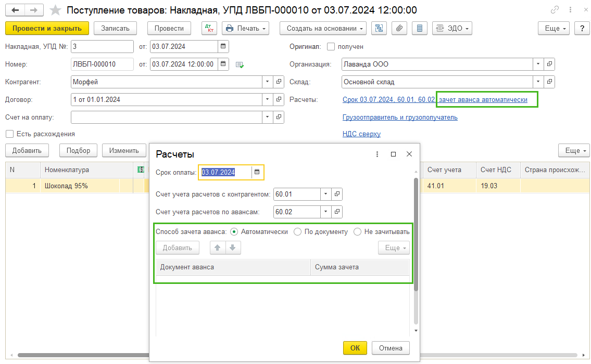The height and width of the screenshot is (364, 591).
Task: Open Договор card icon
Action: (x=279, y=99)
